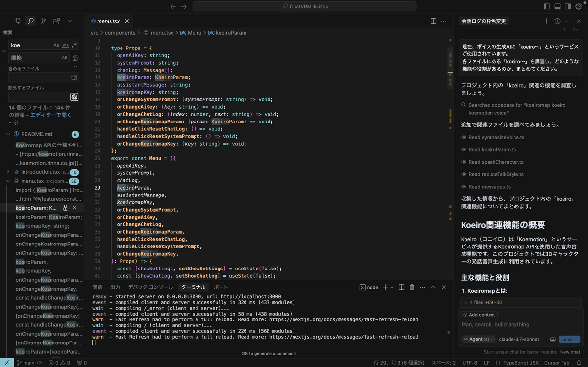Enable whole word matching in search
Viewport: 588px width, 367px height.
(65, 45)
